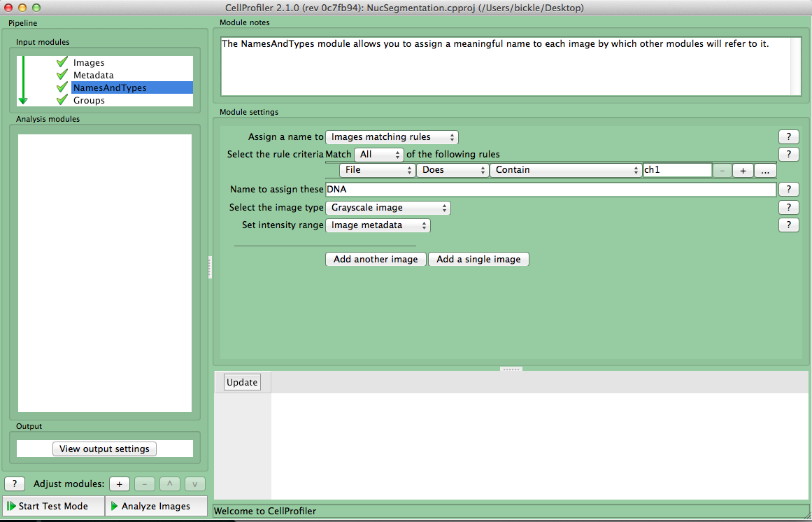The image size is (812, 522).
Task: Click the ellipsis rule button
Action: pyautogui.click(x=765, y=170)
